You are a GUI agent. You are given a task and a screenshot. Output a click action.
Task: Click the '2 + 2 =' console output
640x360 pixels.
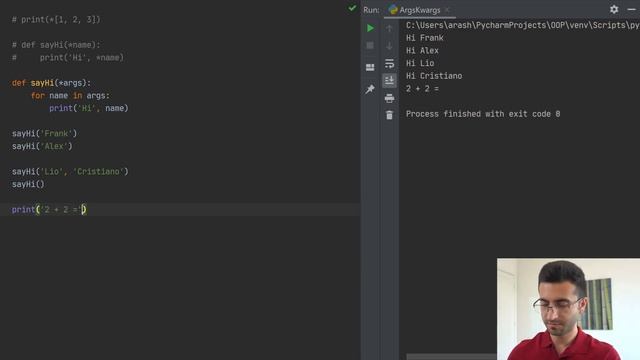click(x=422, y=89)
